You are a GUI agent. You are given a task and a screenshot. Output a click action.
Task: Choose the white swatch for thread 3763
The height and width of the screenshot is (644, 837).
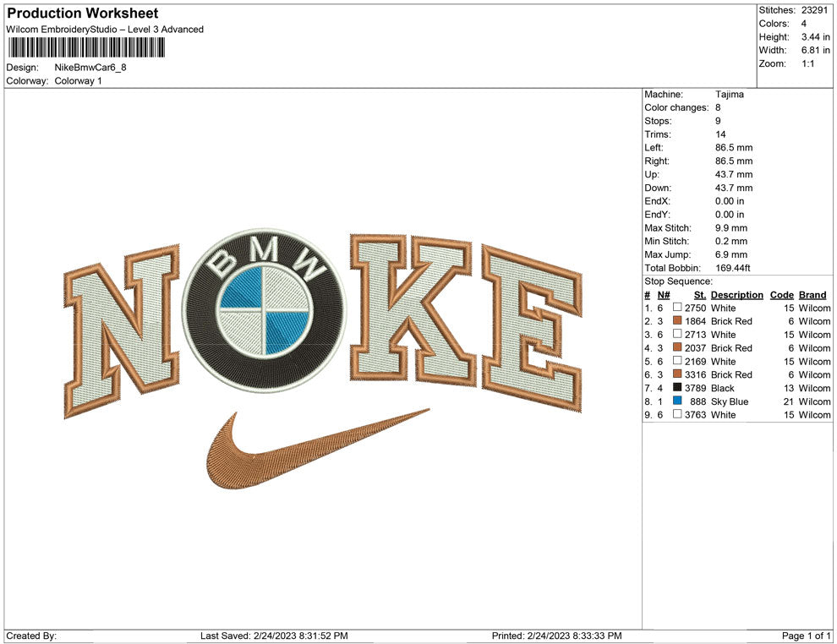click(x=677, y=414)
